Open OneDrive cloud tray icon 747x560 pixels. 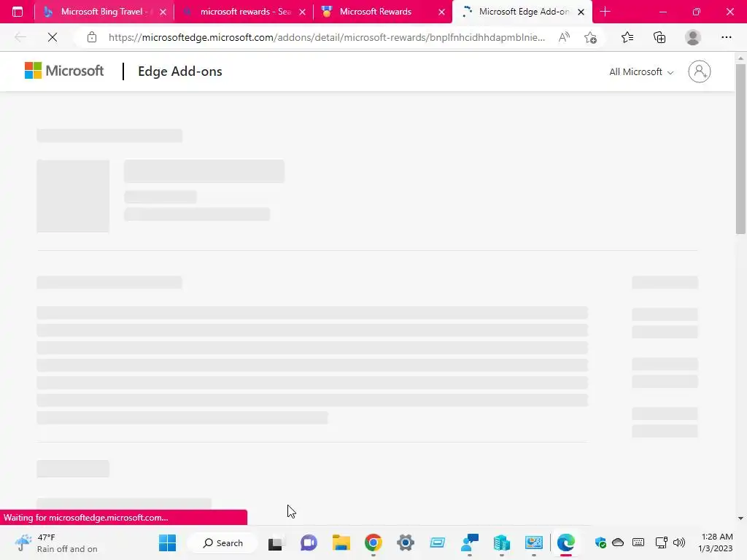point(618,542)
